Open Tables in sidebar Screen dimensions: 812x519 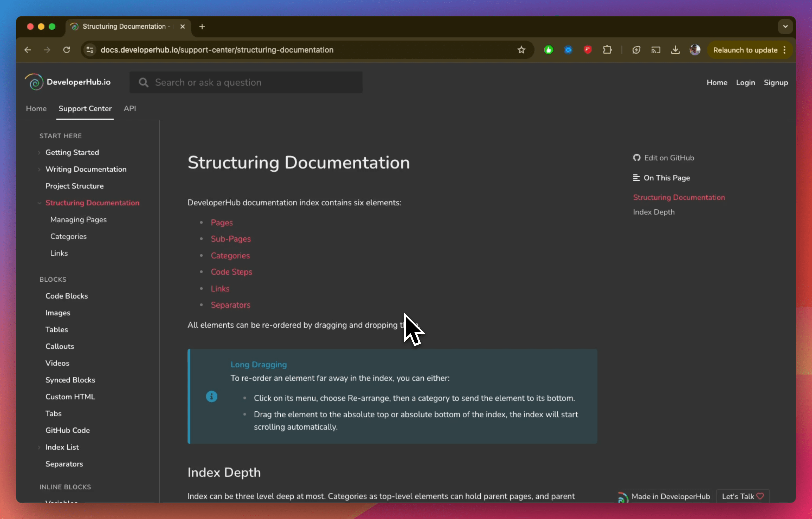tap(57, 330)
